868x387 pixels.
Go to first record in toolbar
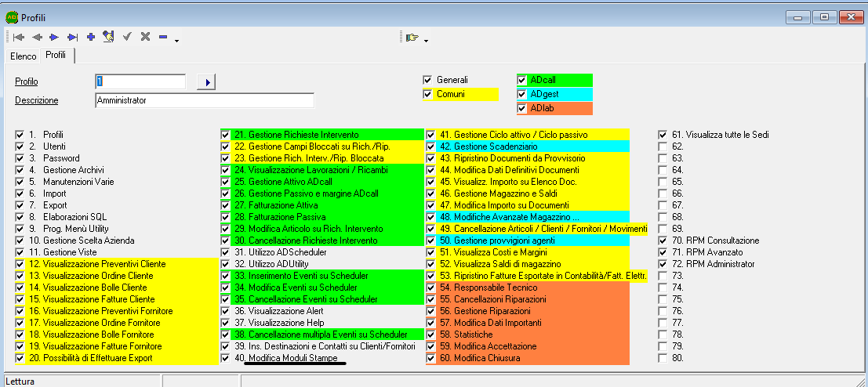19,37
